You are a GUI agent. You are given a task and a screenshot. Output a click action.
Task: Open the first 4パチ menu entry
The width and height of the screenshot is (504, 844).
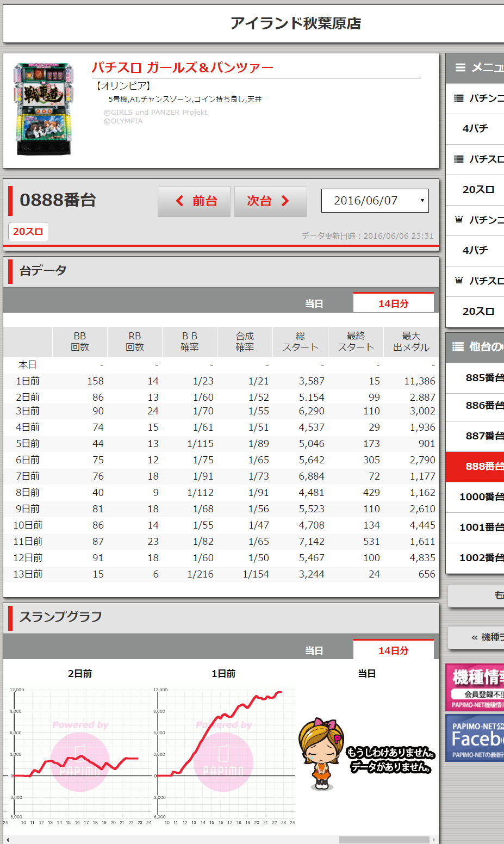coord(475,129)
